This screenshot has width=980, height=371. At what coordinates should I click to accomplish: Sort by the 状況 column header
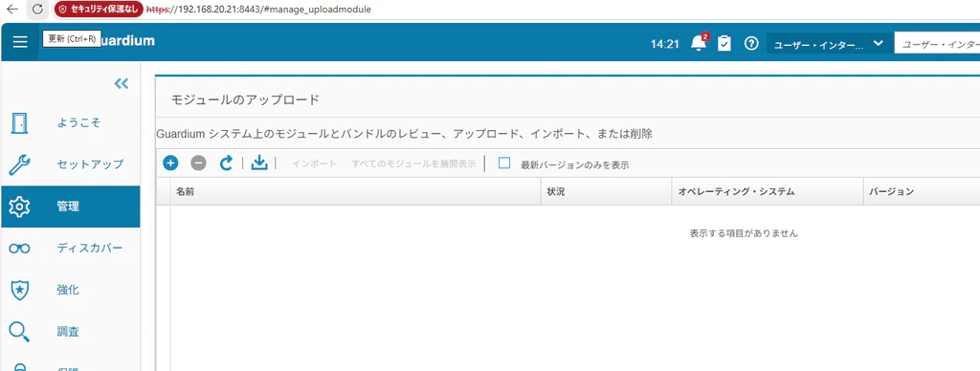pos(606,192)
